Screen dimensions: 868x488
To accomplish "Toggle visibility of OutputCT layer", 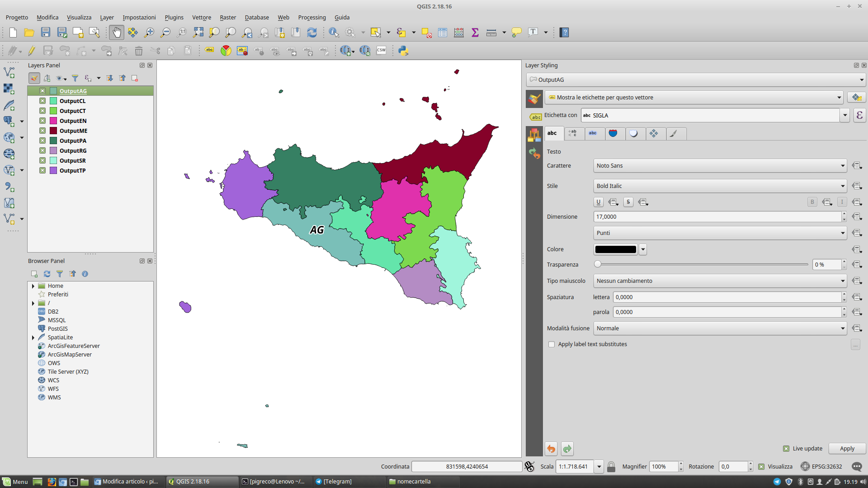I will click(42, 111).
